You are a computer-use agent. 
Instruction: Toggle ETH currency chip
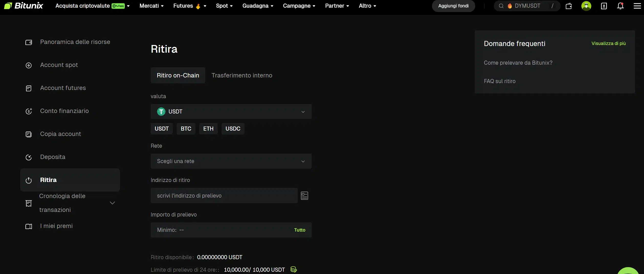(208, 129)
